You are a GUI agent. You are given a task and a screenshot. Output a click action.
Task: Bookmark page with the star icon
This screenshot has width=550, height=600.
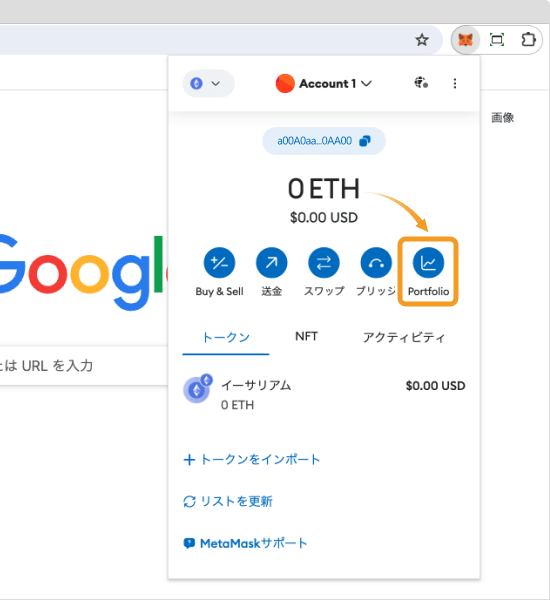(x=422, y=40)
